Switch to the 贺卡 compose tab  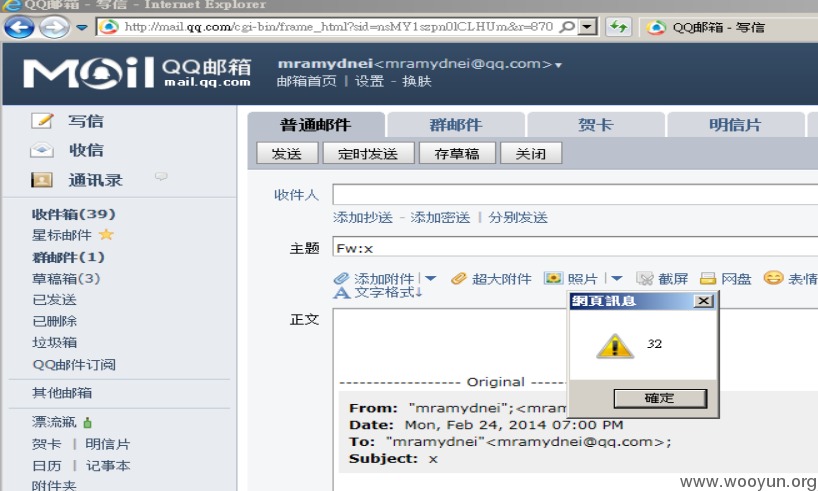tap(596, 125)
